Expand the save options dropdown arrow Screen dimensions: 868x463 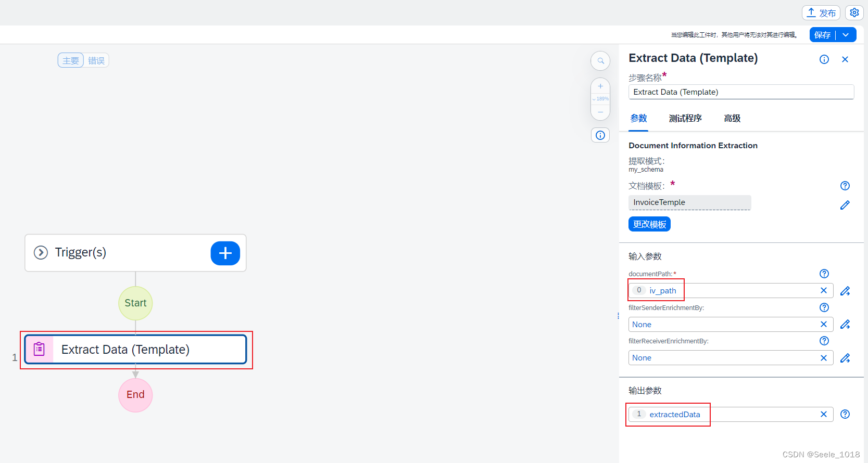[x=846, y=35]
